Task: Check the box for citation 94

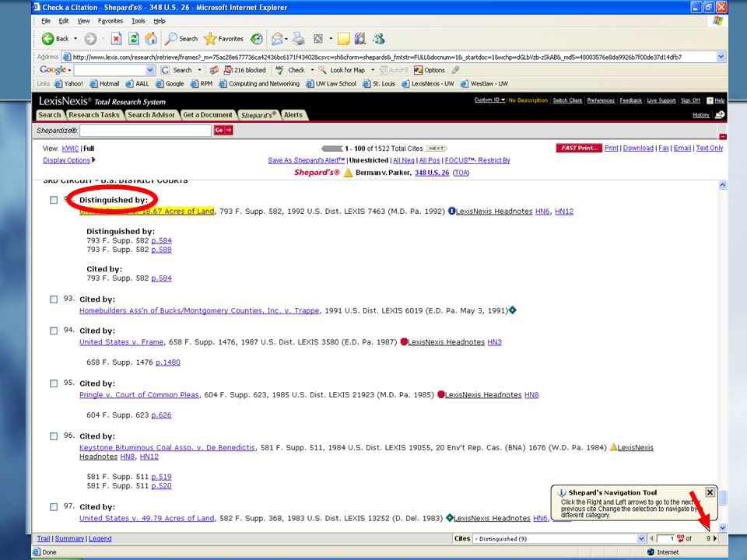Action: (54, 331)
